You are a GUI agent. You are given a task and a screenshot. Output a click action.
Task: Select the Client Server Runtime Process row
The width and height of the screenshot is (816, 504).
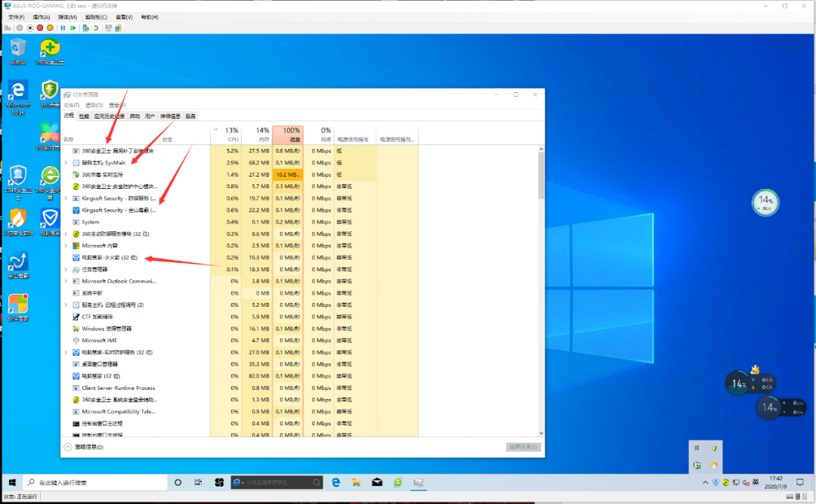pyautogui.click(x=240, y=388)
